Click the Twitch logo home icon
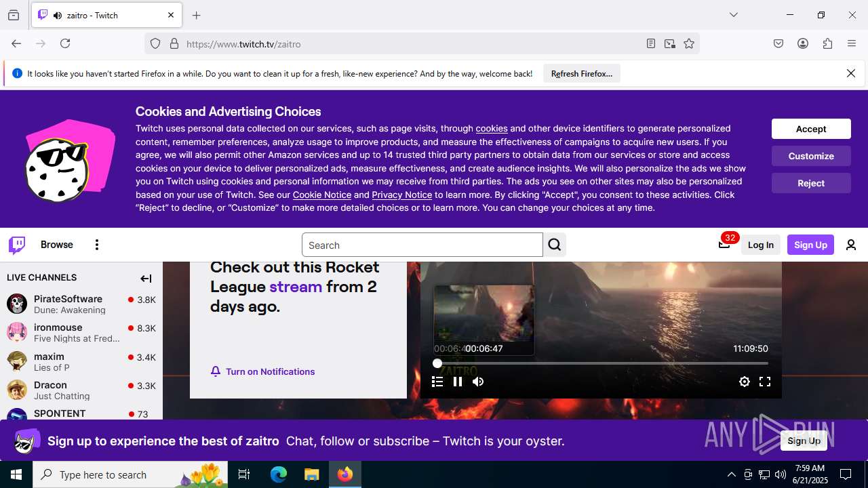 tap(17, 245)
